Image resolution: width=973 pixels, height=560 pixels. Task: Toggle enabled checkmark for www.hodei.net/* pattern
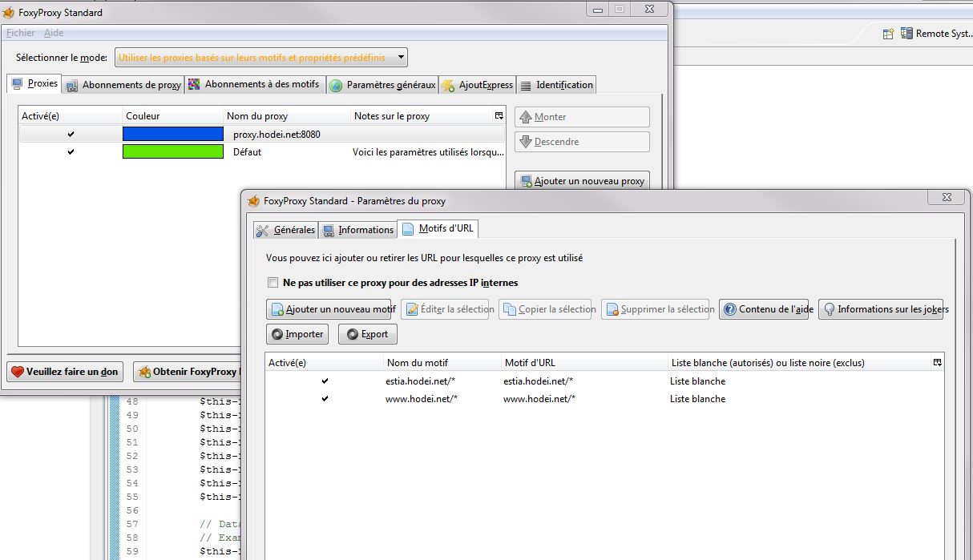pyautogui.click(x=325, y=399)
